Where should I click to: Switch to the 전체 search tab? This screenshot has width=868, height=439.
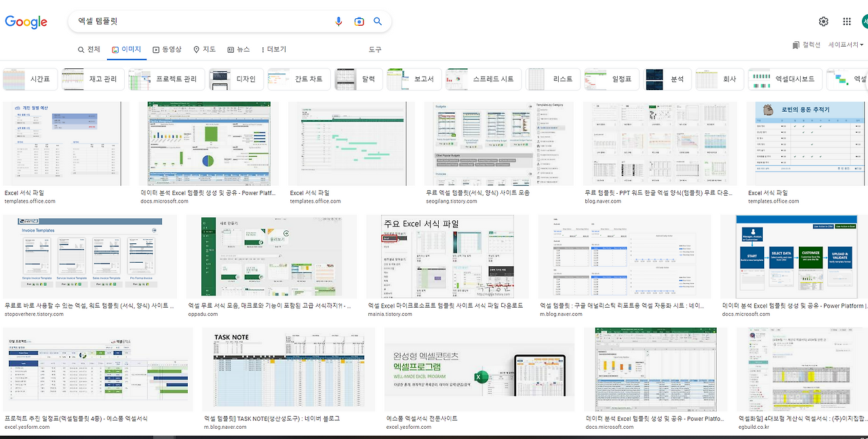[92, 49]
